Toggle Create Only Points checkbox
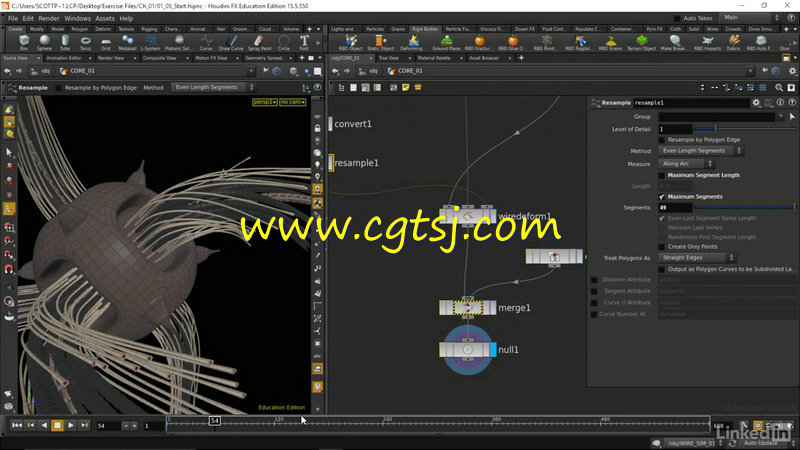Viewport: 800px width, 450px height. click(662, 247)
